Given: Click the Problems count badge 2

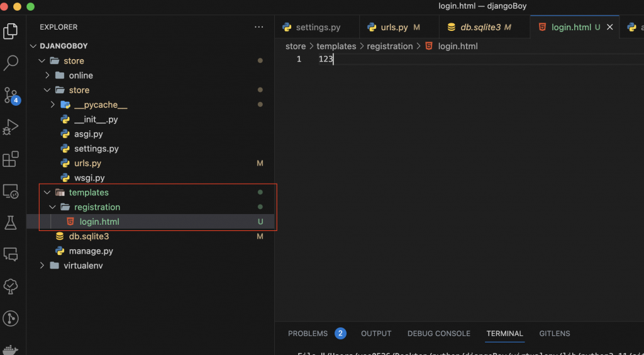Looking at the screenshot, I should coord(340,333).
